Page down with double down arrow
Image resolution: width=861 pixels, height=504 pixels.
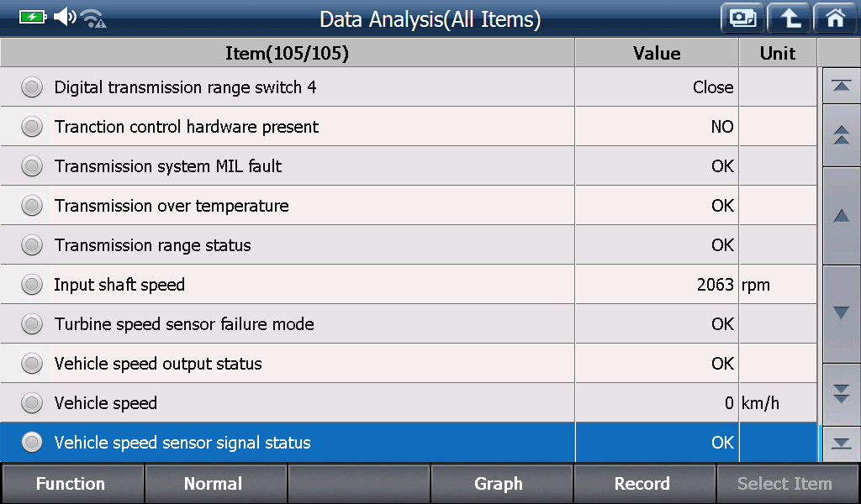pos(841,394)
